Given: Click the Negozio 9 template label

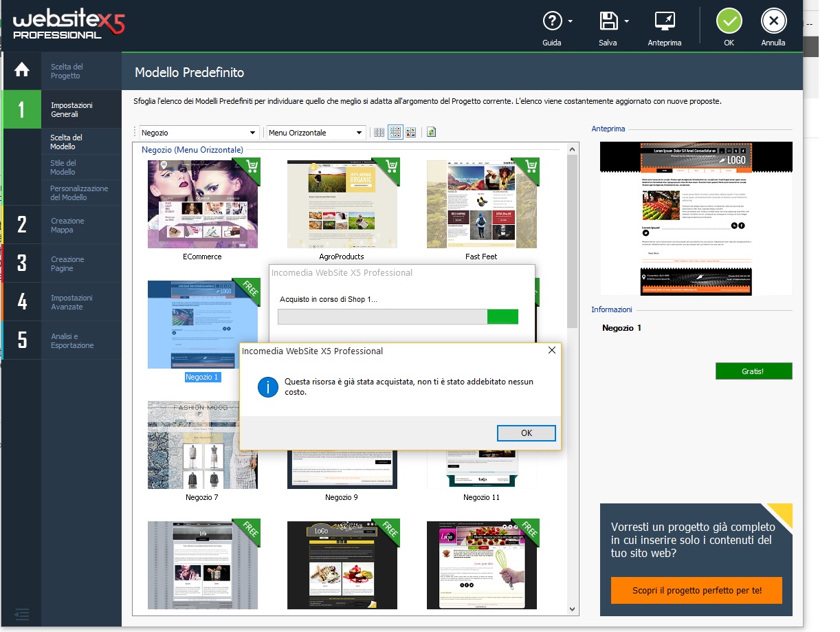Looking at the screenshot, I should 342,497.
